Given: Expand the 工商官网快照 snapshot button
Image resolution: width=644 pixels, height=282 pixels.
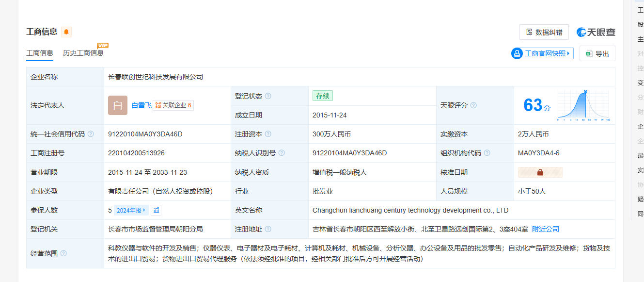Looking at the screenshot, I should (x=542, y=53).
